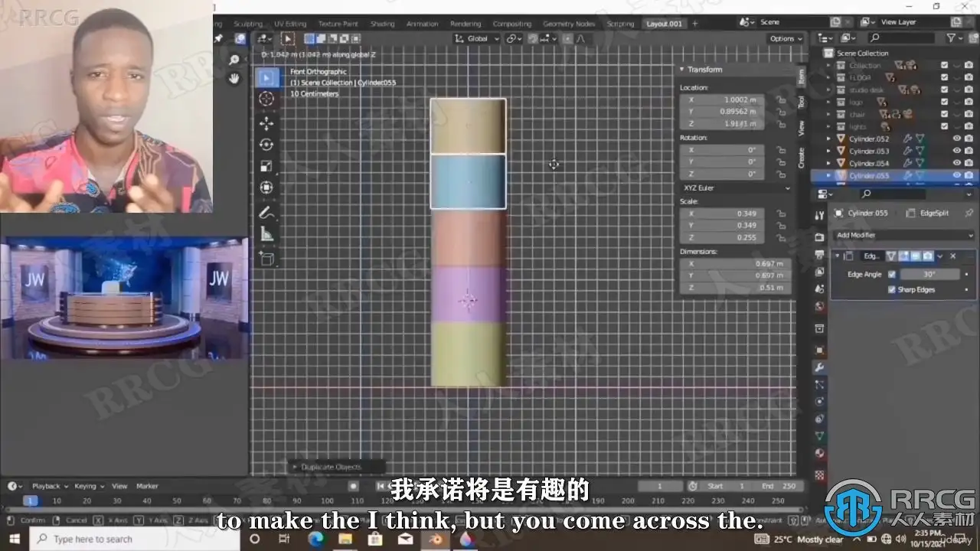Screen dimensions: 980x551
Task: Open the Modifier properties wrench tab
Action: 819,368
